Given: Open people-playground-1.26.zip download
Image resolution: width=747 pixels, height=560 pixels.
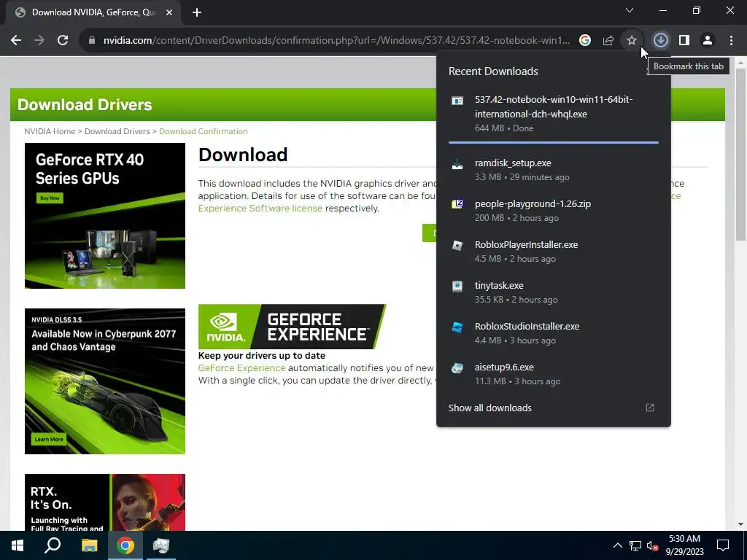Looking at the screenshot, I should pyautogui.click(x=554, y=211).
